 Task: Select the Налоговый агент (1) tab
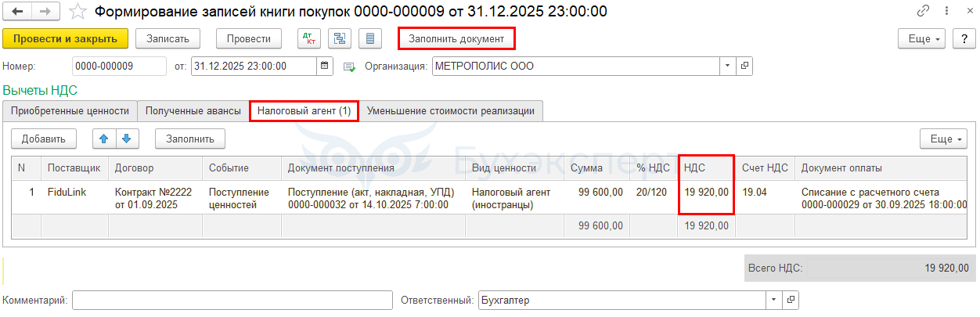coord(304,111)
